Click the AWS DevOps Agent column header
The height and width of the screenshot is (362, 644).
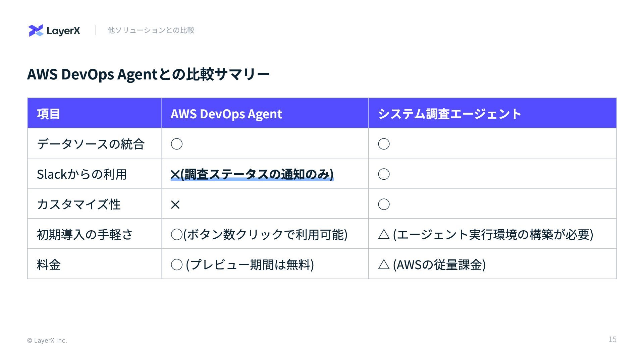226,114
